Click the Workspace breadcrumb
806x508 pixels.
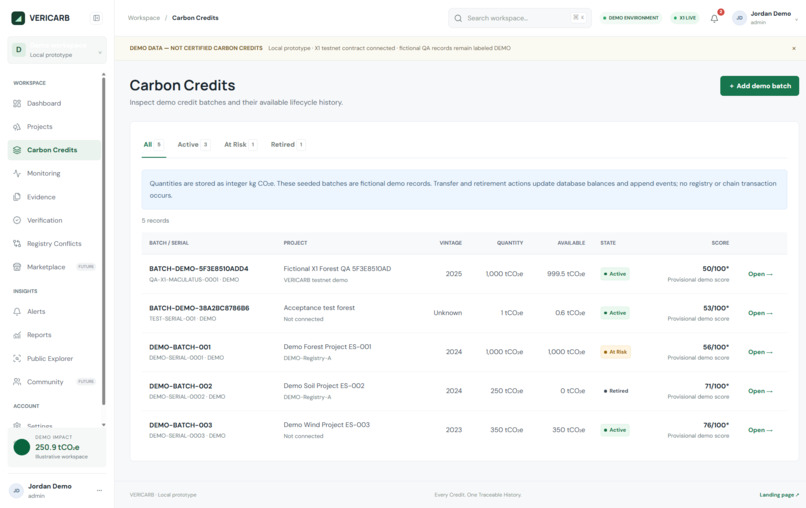[144, 18]
